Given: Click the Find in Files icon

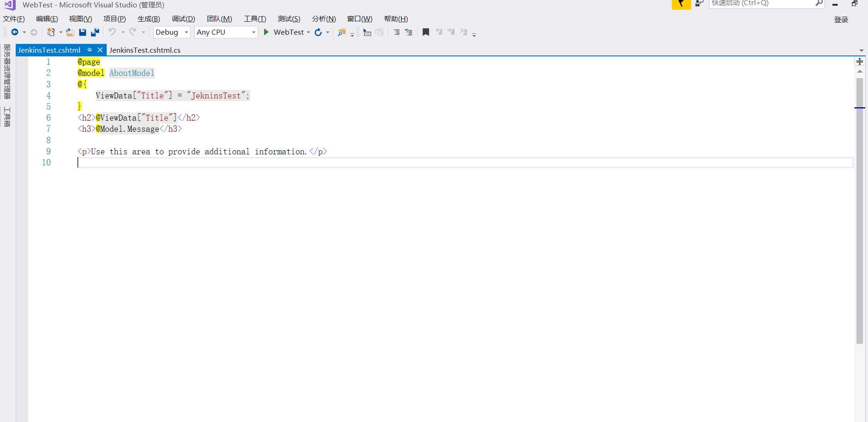Looking at the screenshot, I should click(x=342, y=32).
